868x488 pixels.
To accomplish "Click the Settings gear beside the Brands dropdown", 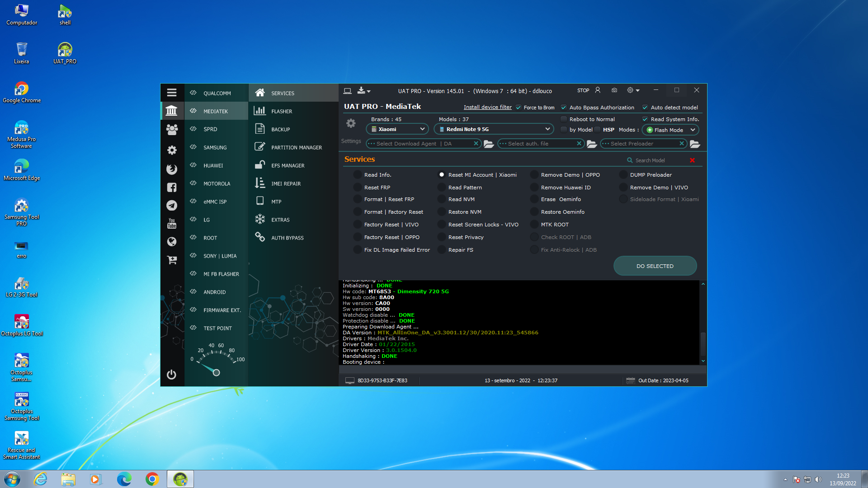I will (x=351, y=123).
